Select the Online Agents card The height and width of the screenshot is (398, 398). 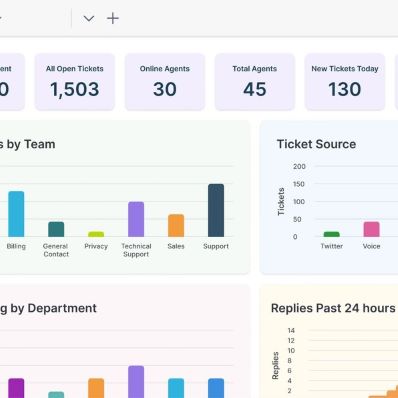click(x=165, y=82)
